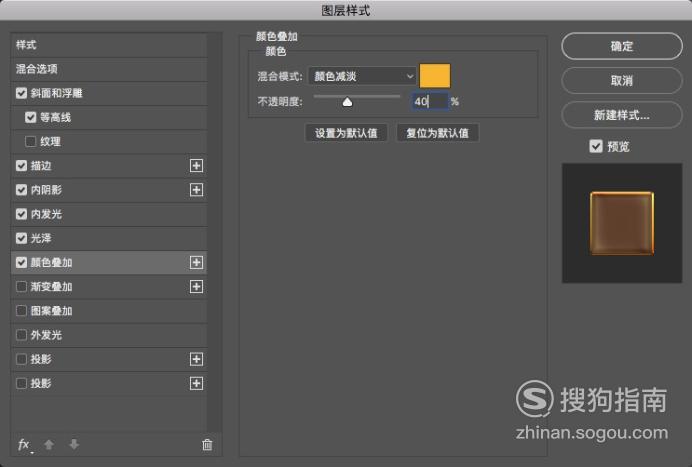The image size is (692, 467).
Task: Click the 取消 cancel button
Action: [x=622, y=80]
